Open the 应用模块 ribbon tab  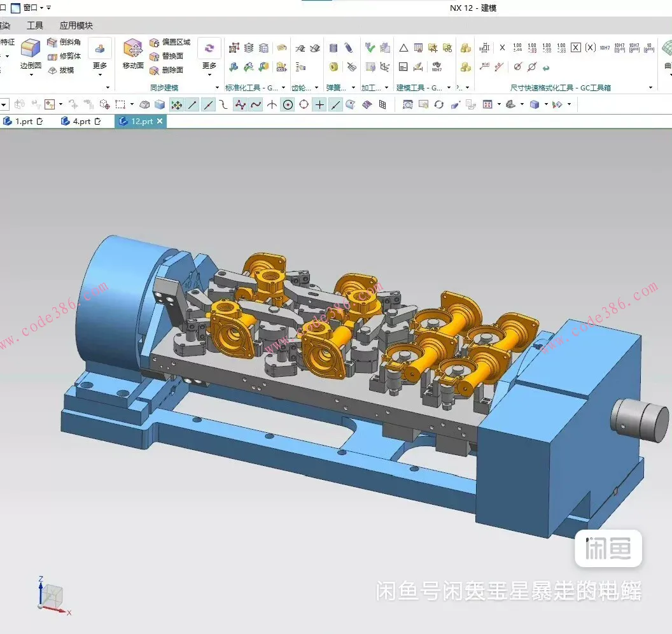76,25
